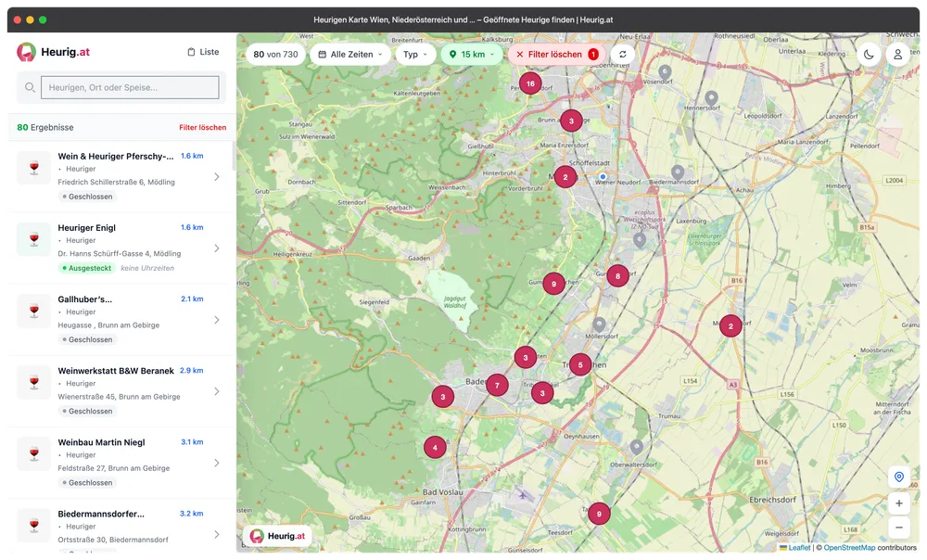Open the Alle Zeiten dropdown
927x560 pixels.
(350, 55)
